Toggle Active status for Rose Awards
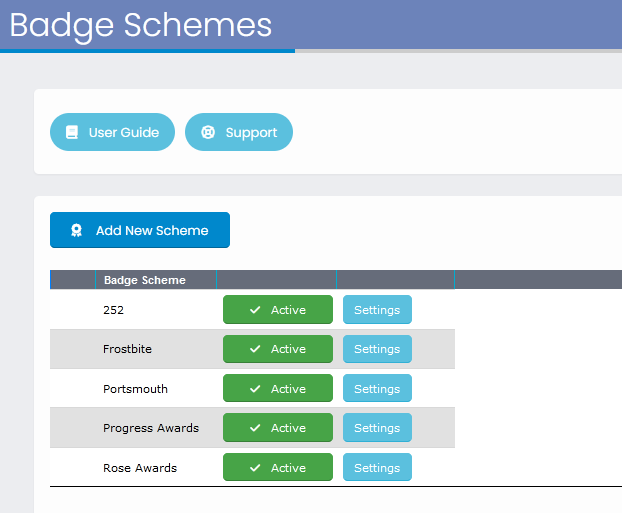622x513 pixels. (278, 467)
